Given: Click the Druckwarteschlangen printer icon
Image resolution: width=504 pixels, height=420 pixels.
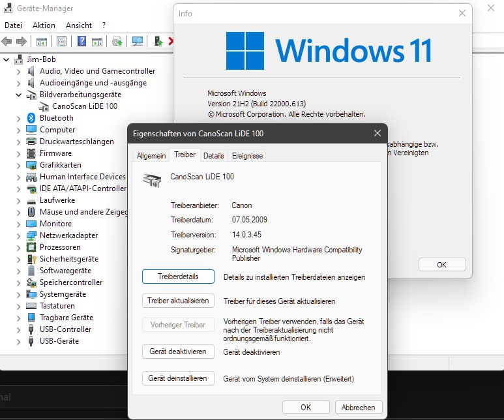Looking at the screenshot, I should [x=31, y=142].
